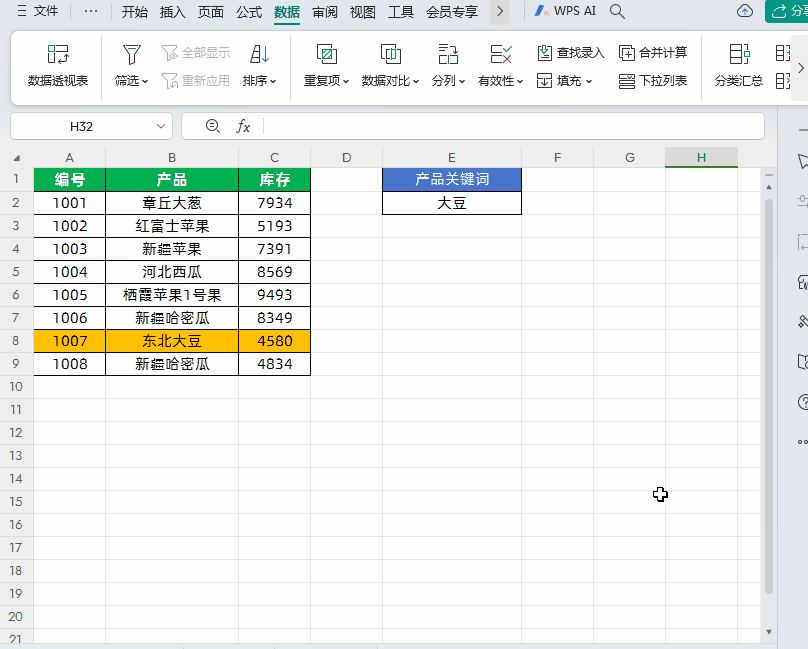
Task: Expand the 分列 dropdown
Action: [462, 81]
